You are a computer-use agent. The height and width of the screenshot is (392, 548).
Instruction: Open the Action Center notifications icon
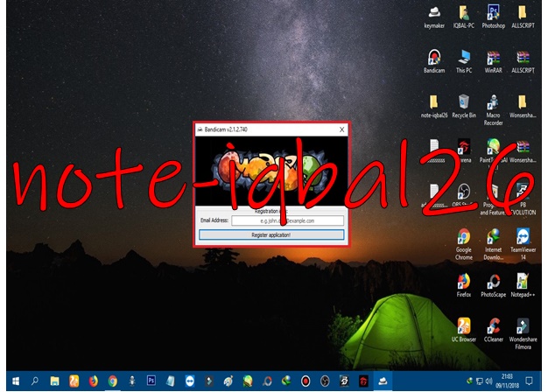(530, 381)
